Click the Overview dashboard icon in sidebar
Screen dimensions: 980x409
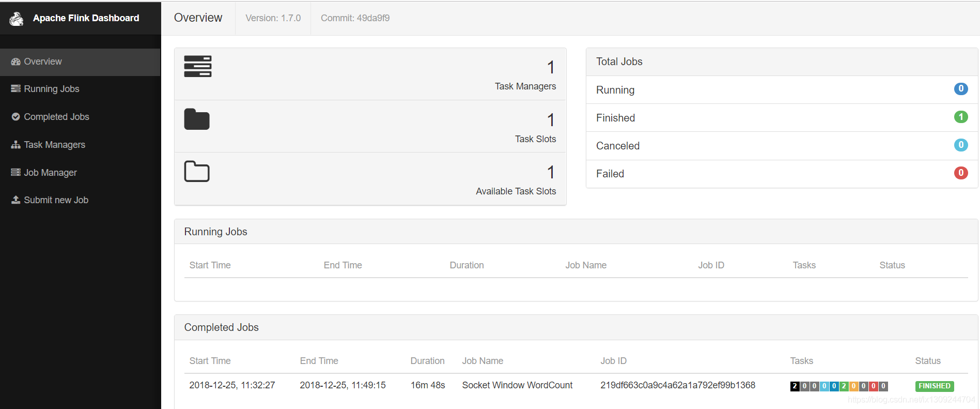pyautogui.click(x=15, y=62)
